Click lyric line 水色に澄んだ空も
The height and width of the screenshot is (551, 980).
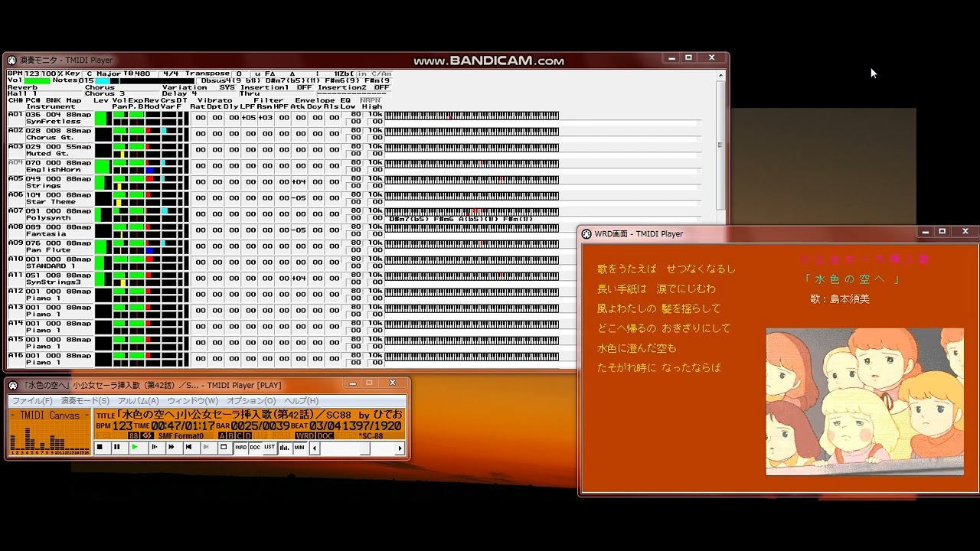(637, 348)
